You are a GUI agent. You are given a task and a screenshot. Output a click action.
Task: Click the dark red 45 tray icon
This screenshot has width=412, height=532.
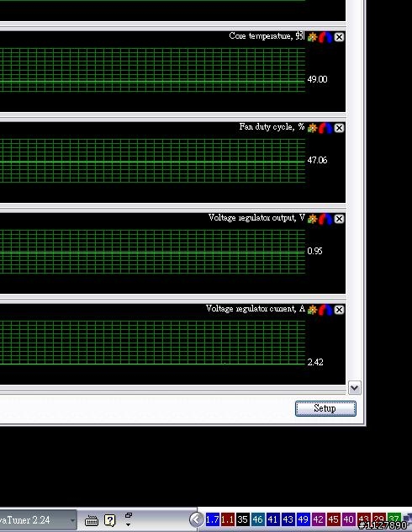333,519
